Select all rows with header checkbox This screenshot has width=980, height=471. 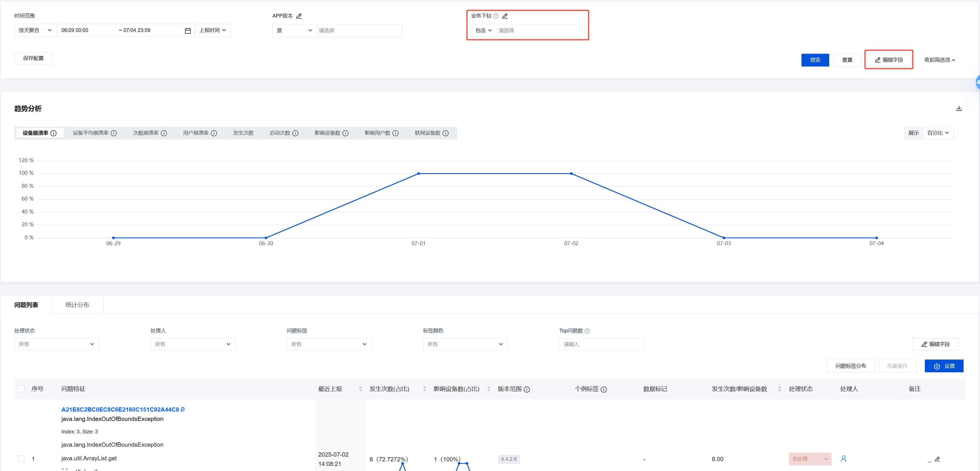point(21,389)
